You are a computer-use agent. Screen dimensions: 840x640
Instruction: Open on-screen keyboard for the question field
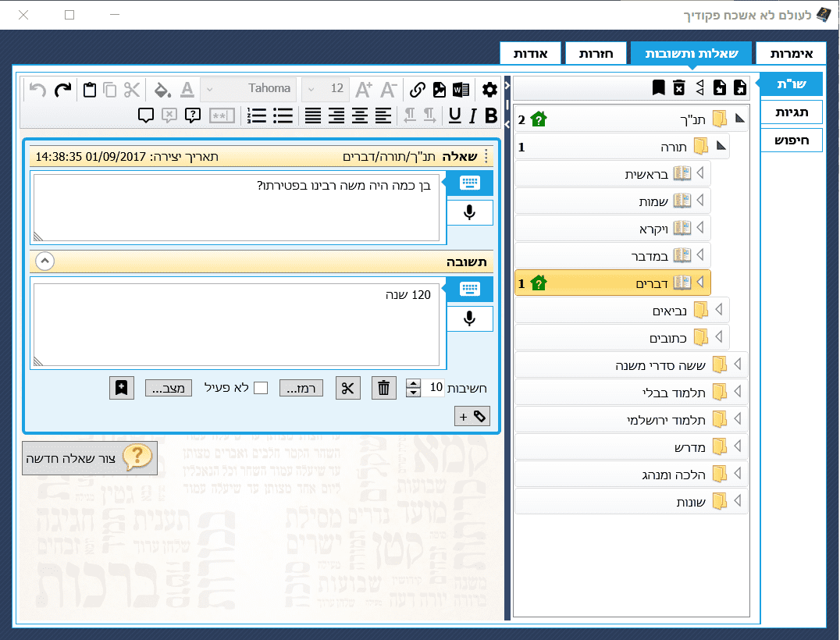click(470, 183)
